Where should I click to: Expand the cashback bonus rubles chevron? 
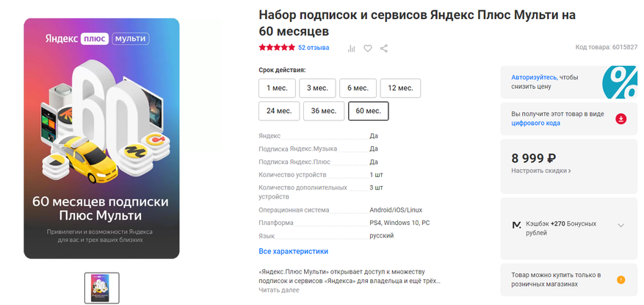[x=621, y=225]
